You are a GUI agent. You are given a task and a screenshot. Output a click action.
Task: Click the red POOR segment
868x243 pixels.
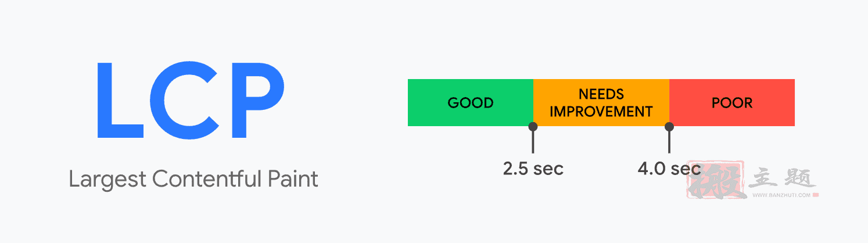(x=732, y=103)
